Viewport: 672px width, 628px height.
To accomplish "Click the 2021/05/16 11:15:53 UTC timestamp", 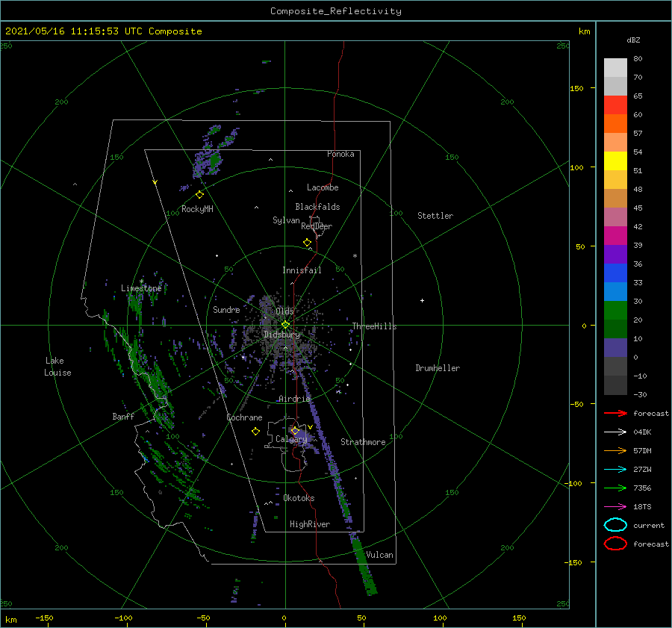I will 73,31.
